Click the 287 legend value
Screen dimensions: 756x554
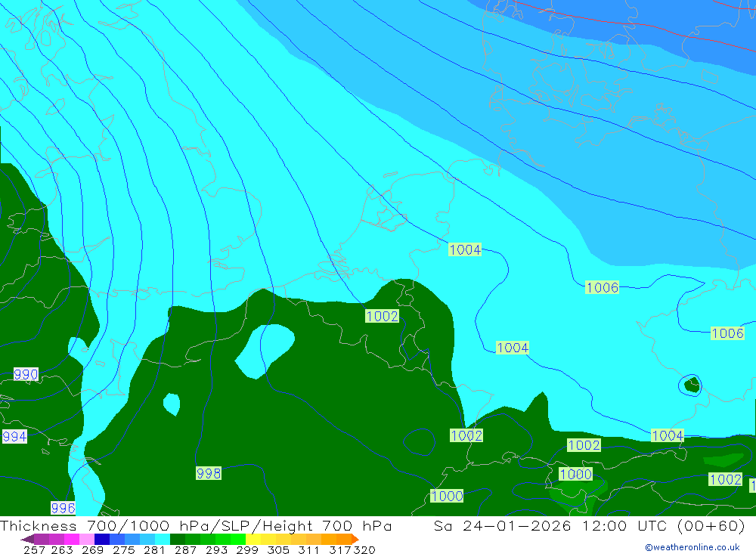tap(185, 550)
